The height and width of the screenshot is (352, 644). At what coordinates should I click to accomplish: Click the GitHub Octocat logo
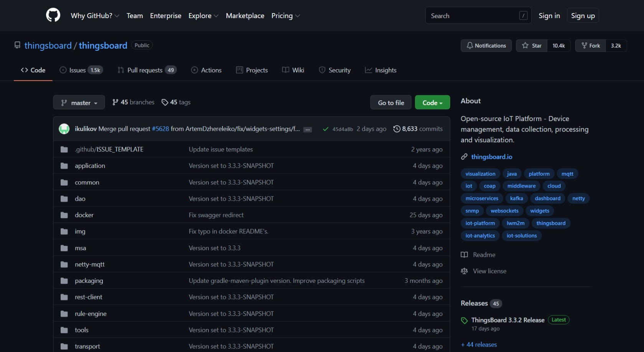53,15
